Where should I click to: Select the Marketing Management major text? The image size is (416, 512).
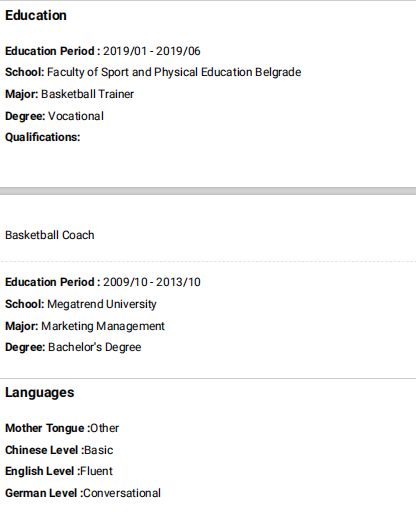[x=103, y=326]
